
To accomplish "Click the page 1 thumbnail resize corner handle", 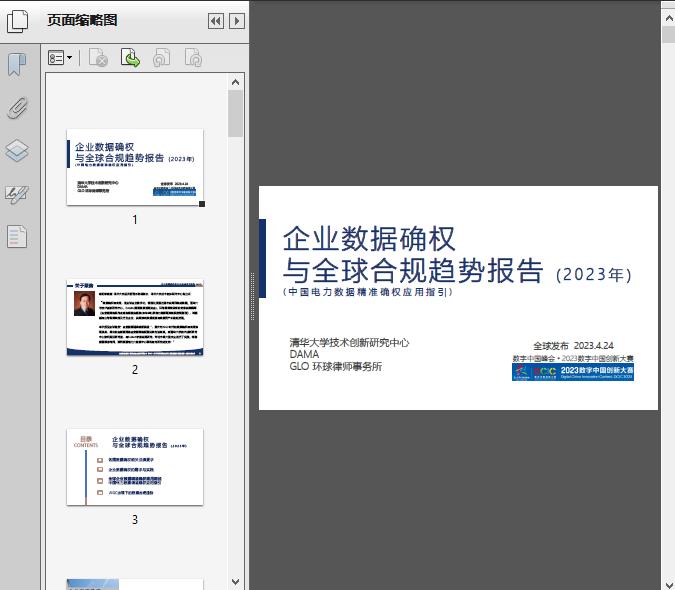I will pos(202,204).
